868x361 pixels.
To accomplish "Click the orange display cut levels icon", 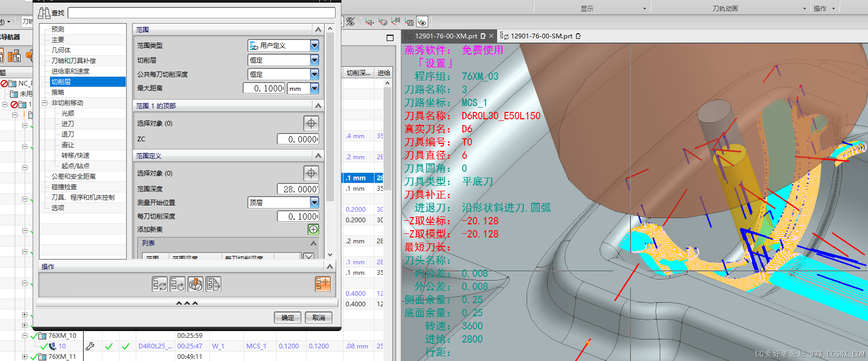I will click(x=322, y=284).
